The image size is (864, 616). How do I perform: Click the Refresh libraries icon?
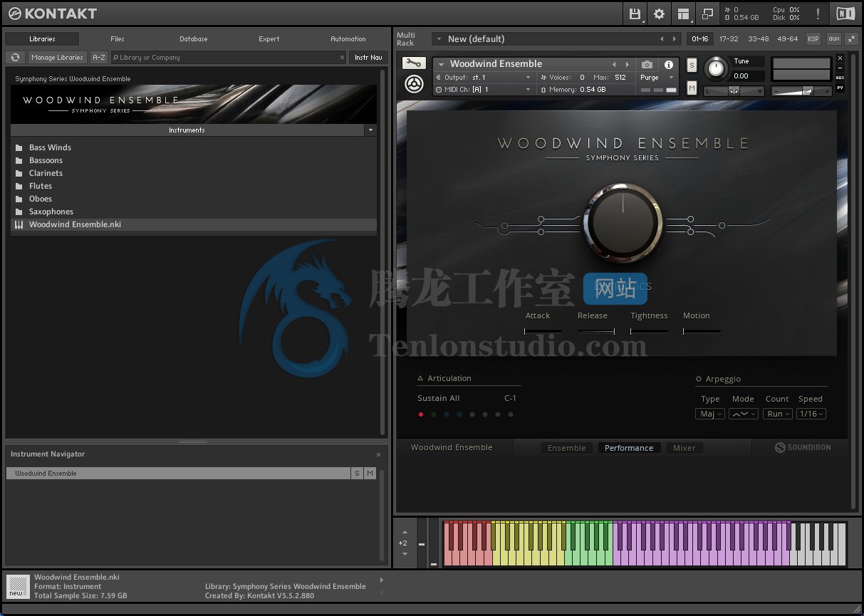15,58
